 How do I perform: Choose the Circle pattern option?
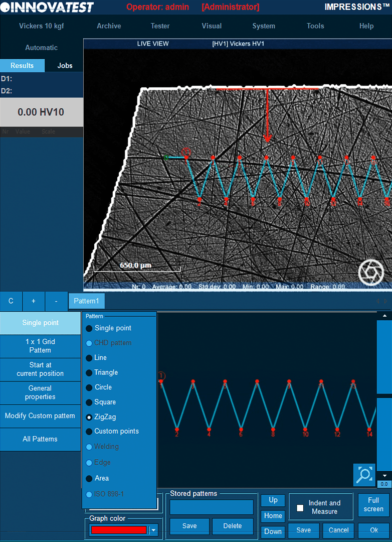click(89, 387)
